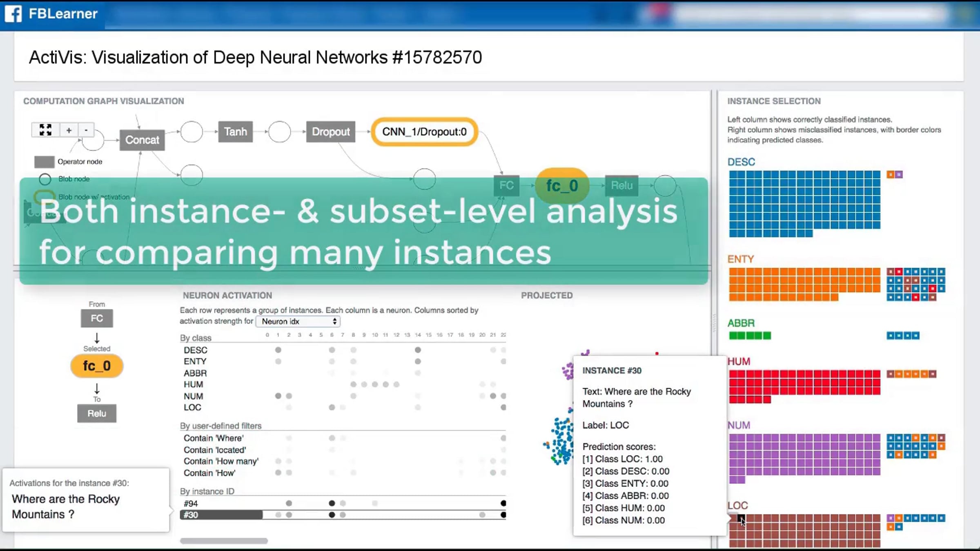
Task: Fit the graph with the expand icon
Action: tap(45, 130)
